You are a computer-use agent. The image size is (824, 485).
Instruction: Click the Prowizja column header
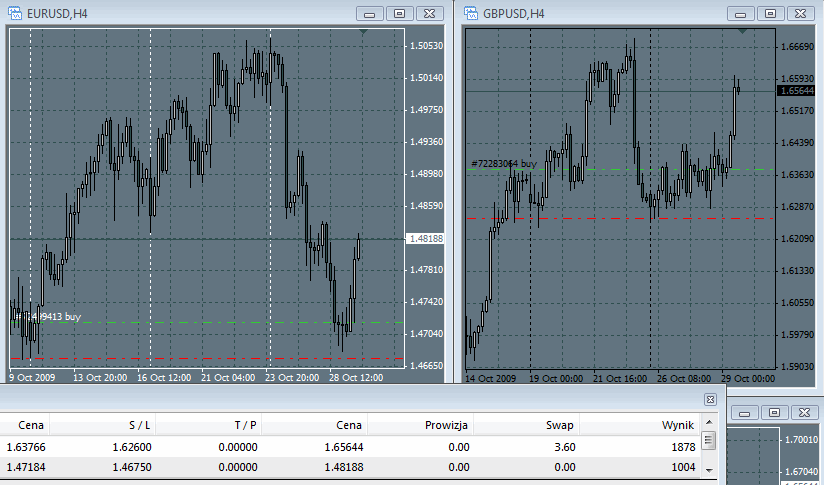point(446,425)
